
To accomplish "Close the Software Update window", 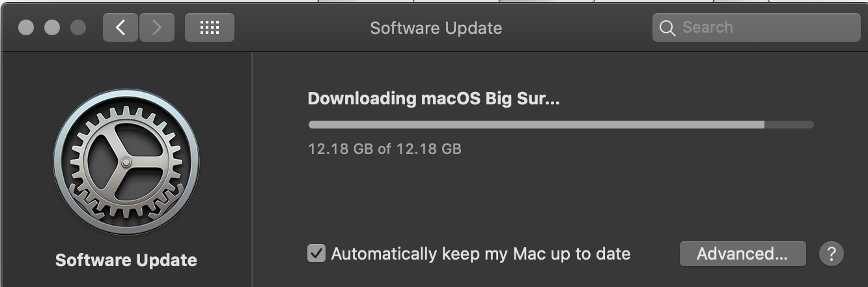I will click(x=26, y=28).
